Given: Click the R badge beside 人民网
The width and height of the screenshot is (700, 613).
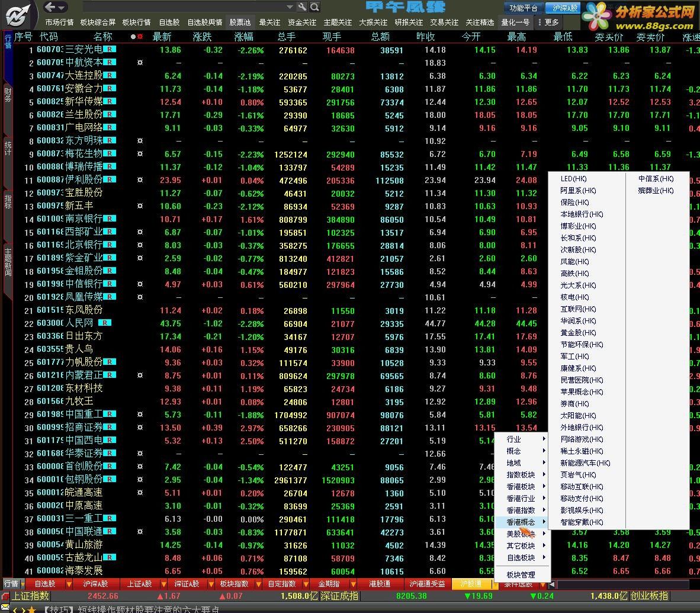Looking at the screenshot, I should (x=105, y=323).
